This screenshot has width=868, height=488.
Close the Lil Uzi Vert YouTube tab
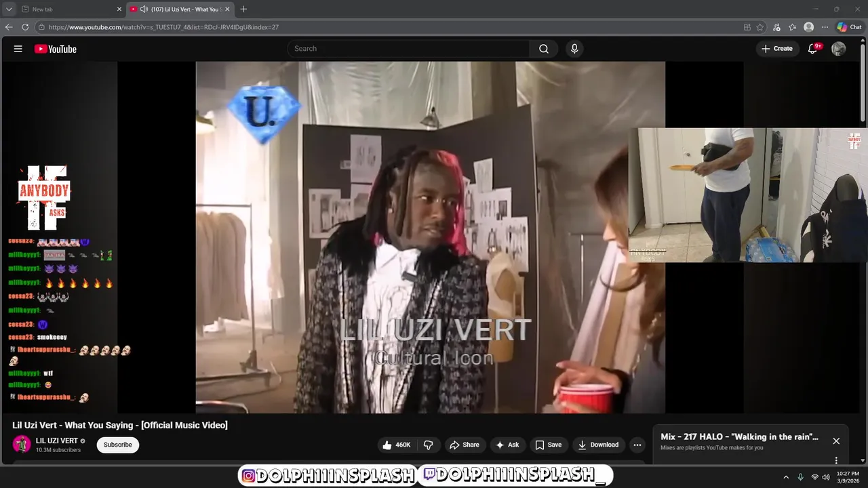(227, 9)
